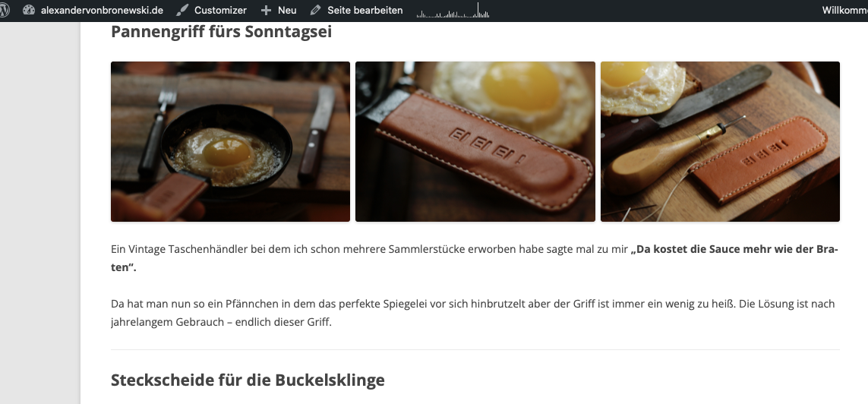
Task: Open the Neu menu in admin bar
Action: coord(287,10)
